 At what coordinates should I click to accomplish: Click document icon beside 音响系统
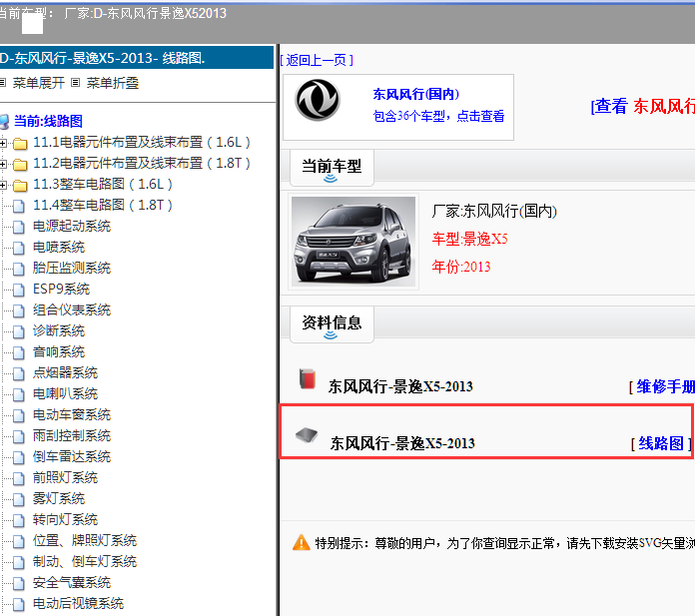pyautogui.click(x=19, y=352)
